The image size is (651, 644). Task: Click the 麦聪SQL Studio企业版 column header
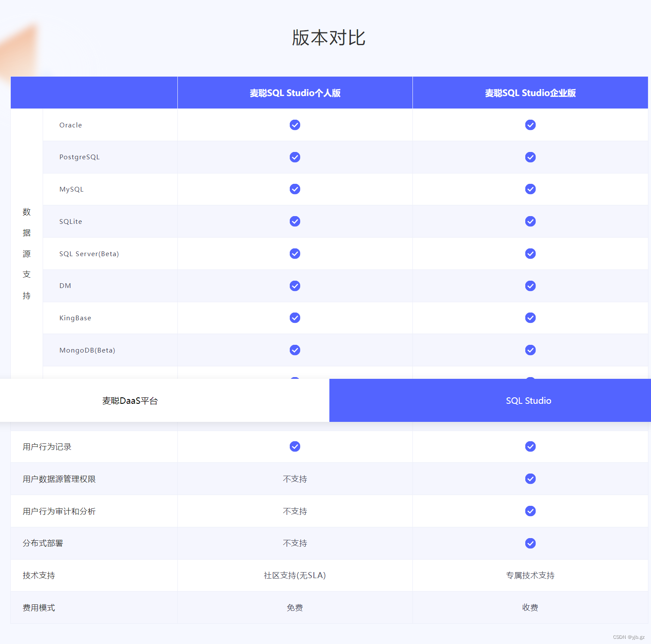530,93
